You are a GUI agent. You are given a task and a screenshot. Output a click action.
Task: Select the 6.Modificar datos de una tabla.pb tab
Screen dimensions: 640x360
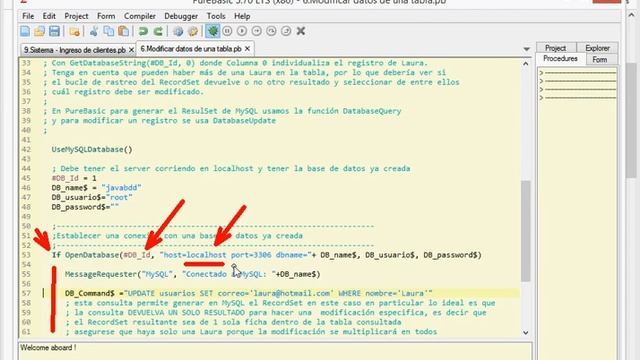[191, 49]
